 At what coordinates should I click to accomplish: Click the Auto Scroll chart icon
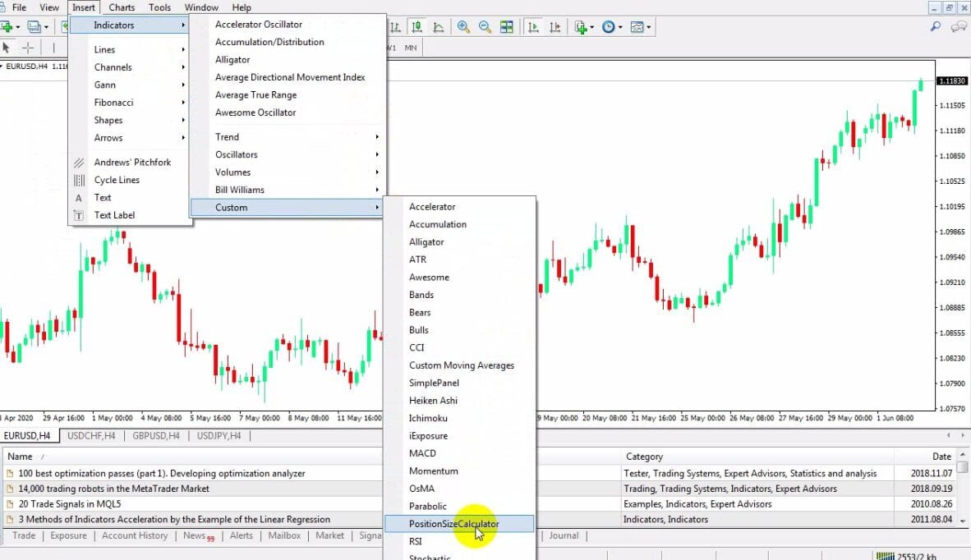533,27
